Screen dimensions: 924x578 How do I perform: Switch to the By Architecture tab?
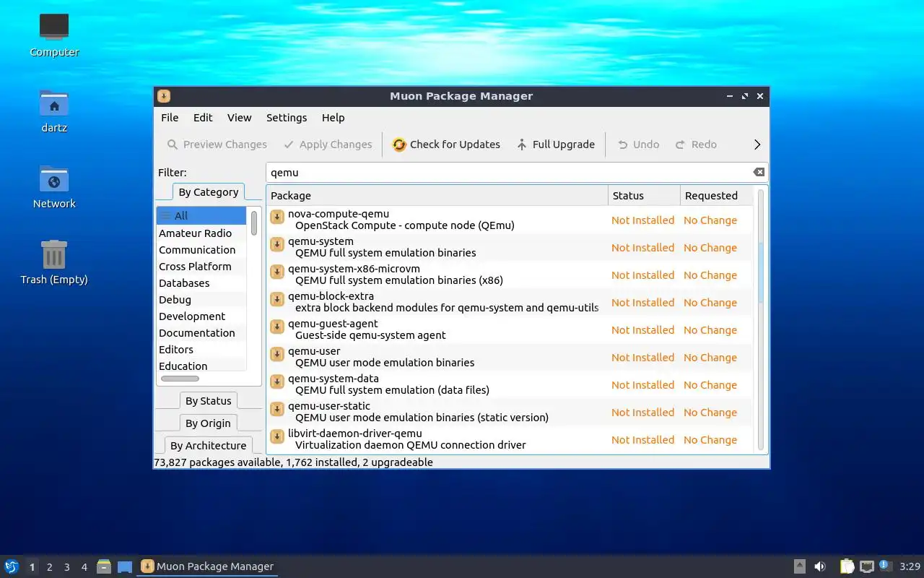click(x=209, y=446)
